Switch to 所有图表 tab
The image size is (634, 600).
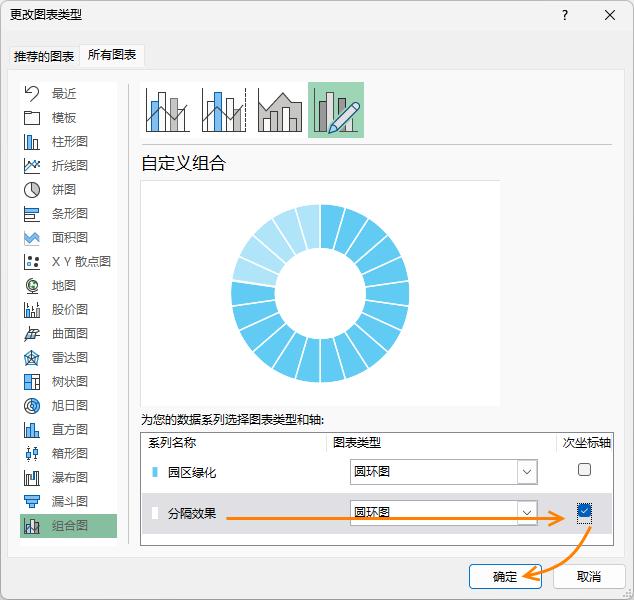(x=113, y=55)
